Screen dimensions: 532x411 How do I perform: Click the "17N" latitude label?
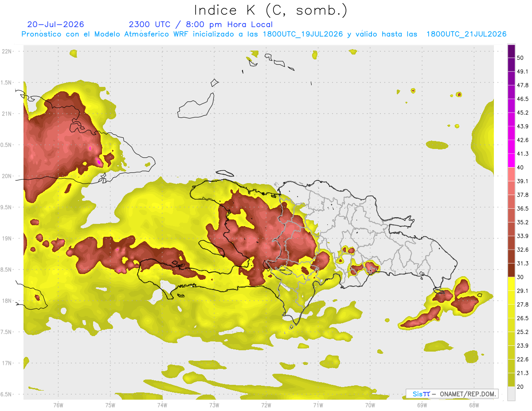tap(7, 363)
